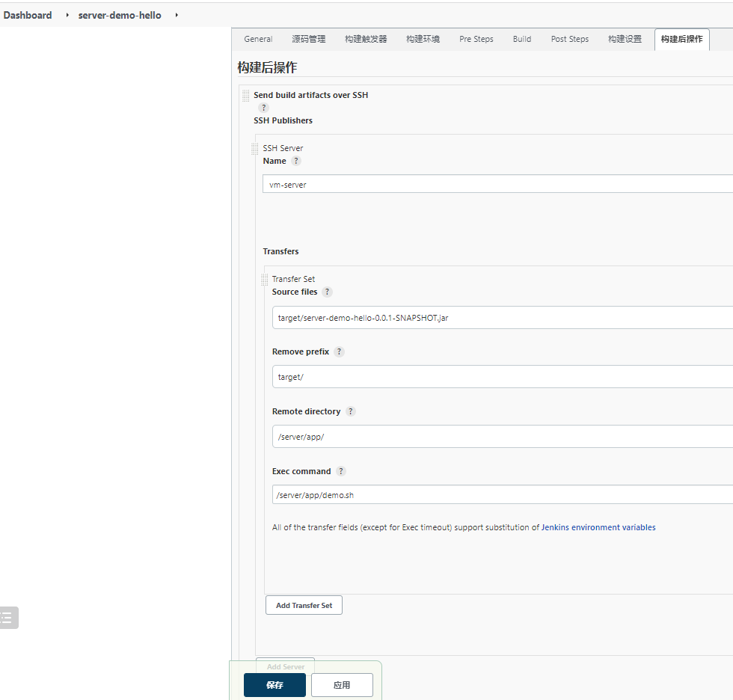Open help for Remote directory
733x700 pixels.
[351, 411]
